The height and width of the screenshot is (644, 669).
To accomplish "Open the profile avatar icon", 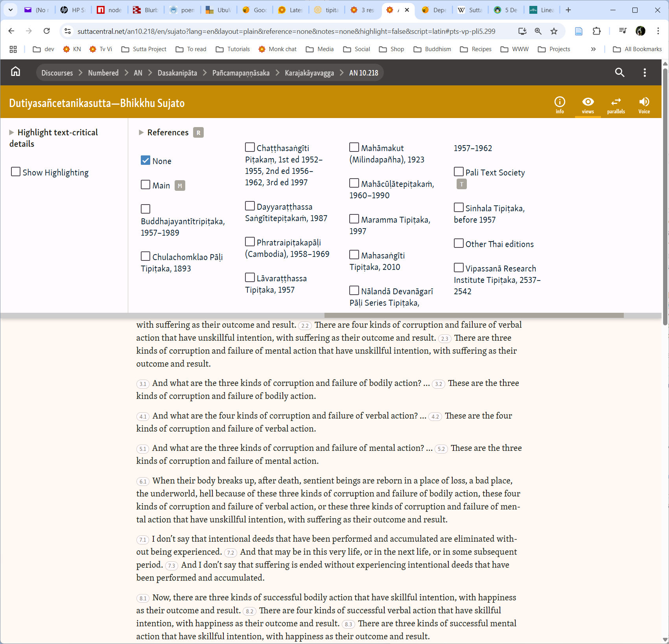I will pos(640,31).
